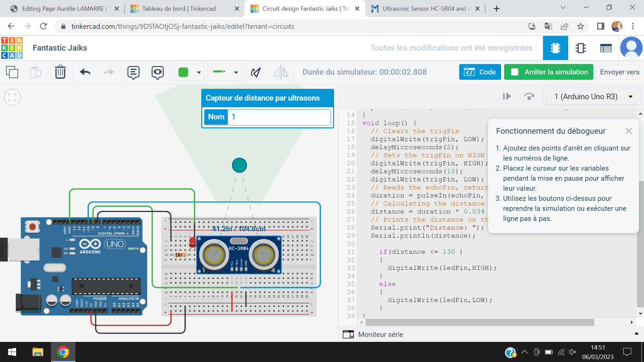Click the Nom input field
This screenshot has width=644, height=362.
pyautogui.click(x=279, y=117)
